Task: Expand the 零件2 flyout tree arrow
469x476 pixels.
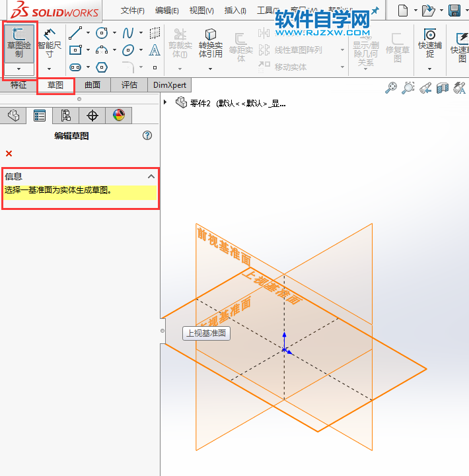Action: [x=165, y=102]
